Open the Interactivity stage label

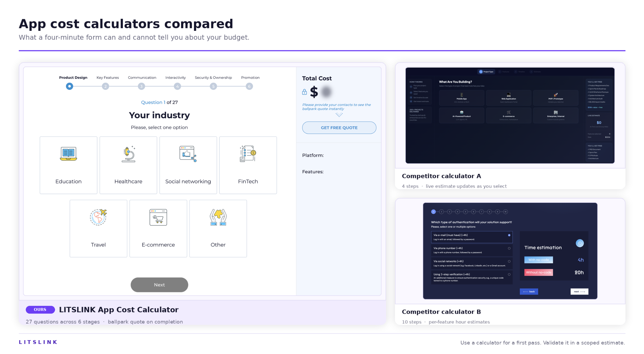[x=175, y=77]
